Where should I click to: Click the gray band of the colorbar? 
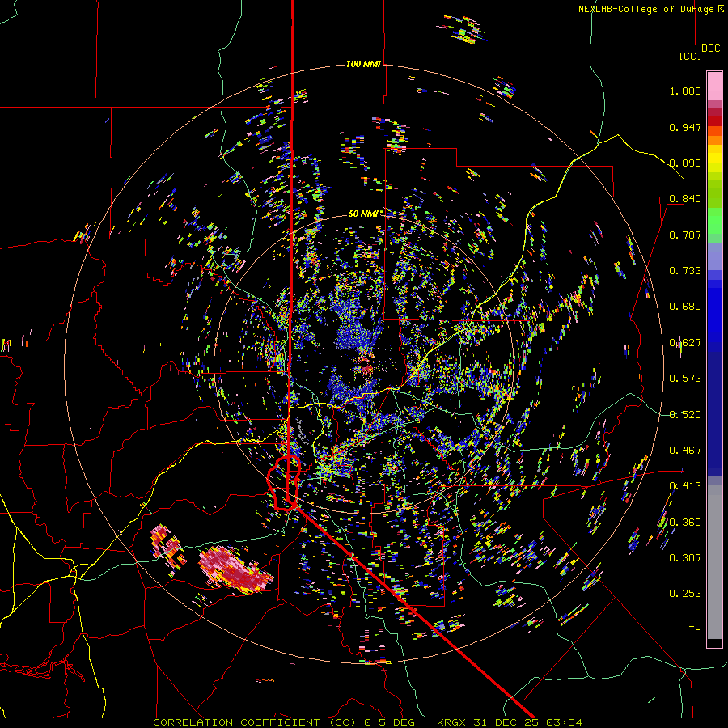714,562
